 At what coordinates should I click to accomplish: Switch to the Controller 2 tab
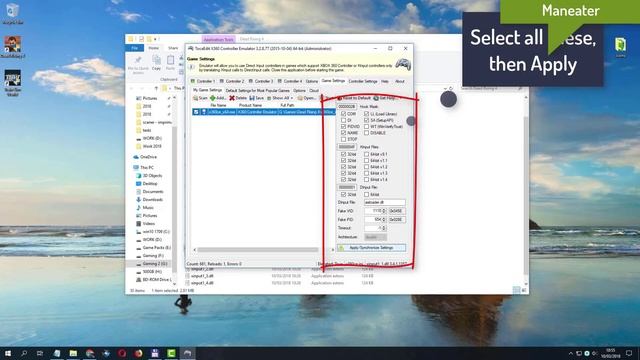[x=232, y=81]
